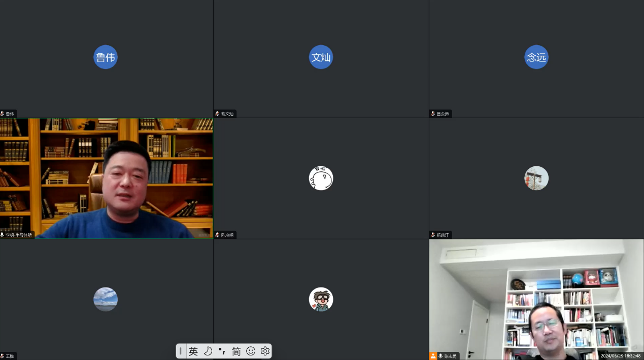Image resolution: width=644 pixels, height=360 pixels.
Task: Click the cartoon goggles character avatar
Action: coord(321,299)
